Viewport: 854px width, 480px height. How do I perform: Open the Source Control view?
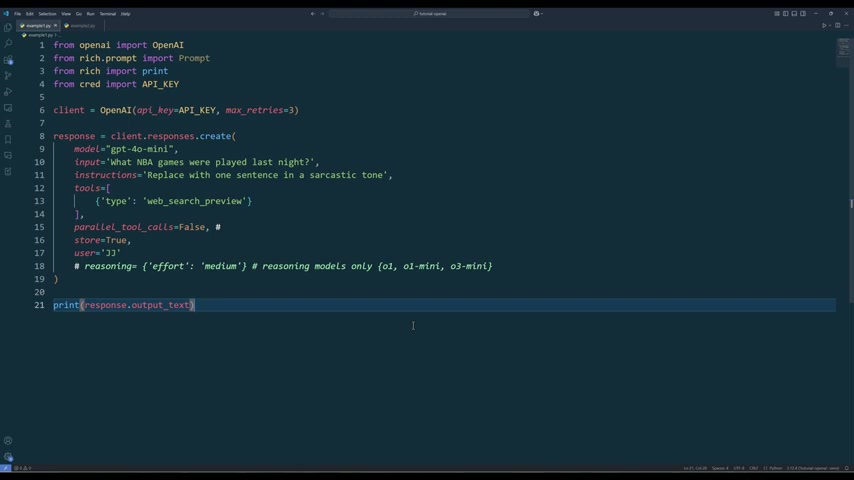(8, 75)
